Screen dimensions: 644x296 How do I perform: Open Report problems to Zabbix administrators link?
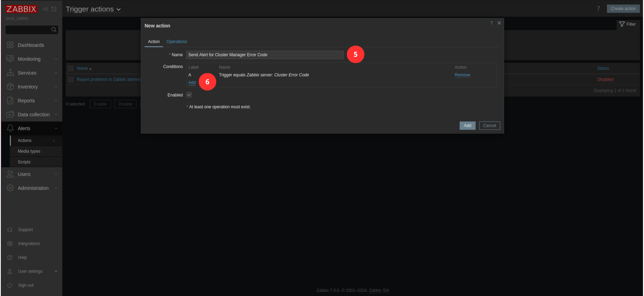[x=109, y=79]
